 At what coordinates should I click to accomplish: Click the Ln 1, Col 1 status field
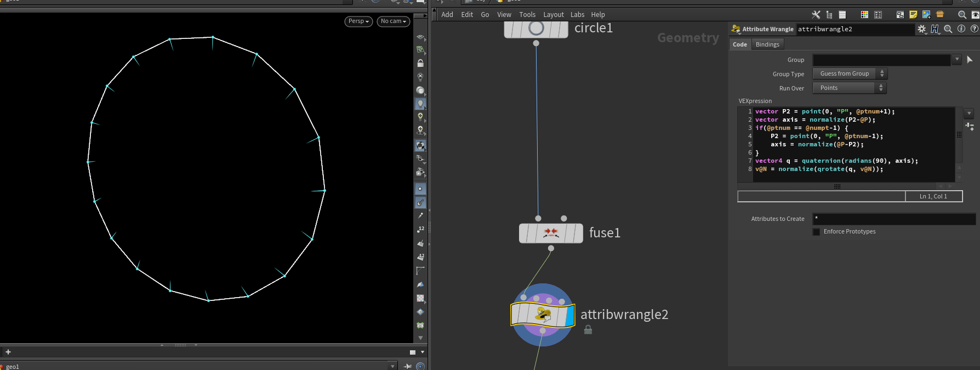click(933, 196)
